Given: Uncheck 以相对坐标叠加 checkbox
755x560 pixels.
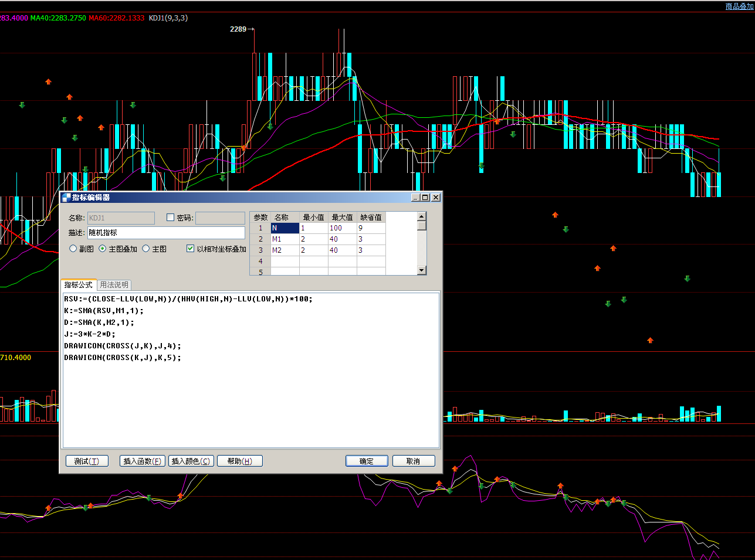Looking at the screenshot, I should [190, 249].
